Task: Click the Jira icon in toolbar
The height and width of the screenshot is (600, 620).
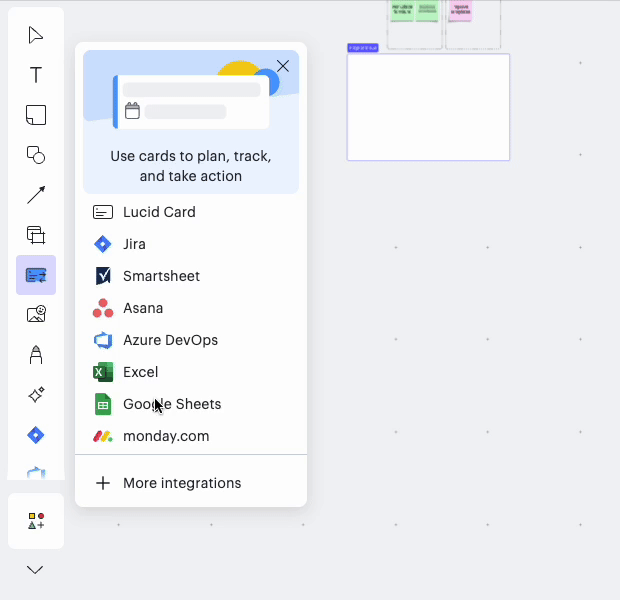Action: tap(36, 435)
